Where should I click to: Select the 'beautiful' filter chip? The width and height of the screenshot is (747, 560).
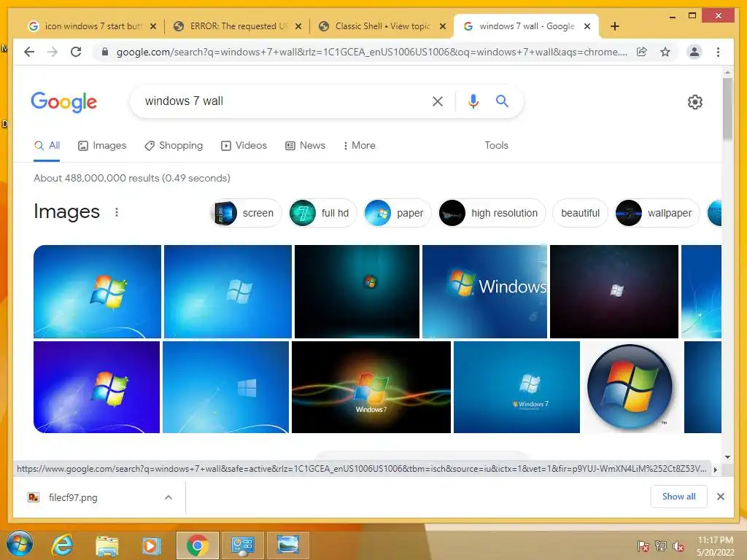(x=580, y=213)
